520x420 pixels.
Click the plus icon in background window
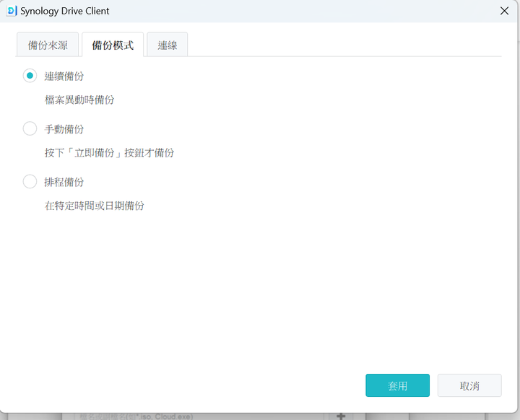coord(341,416)
